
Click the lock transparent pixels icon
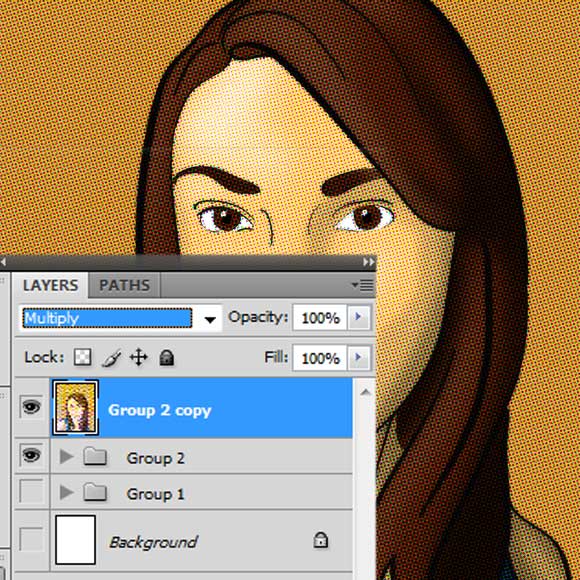pyautogui.click(x=82, y=357)
